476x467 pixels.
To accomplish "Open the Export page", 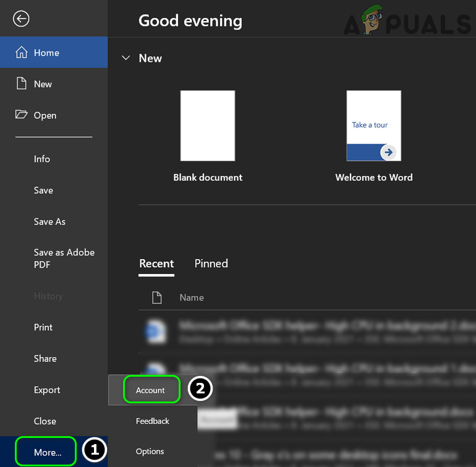I will click(x=54, y=390).
